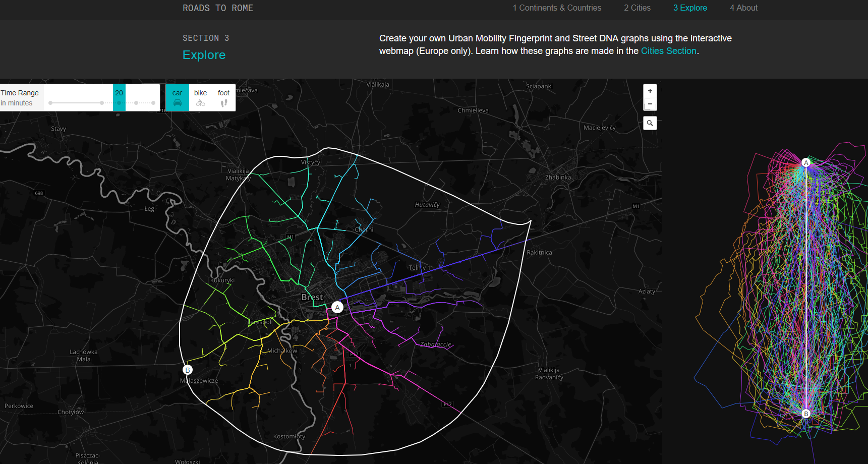Open the 4 About section

743,8
